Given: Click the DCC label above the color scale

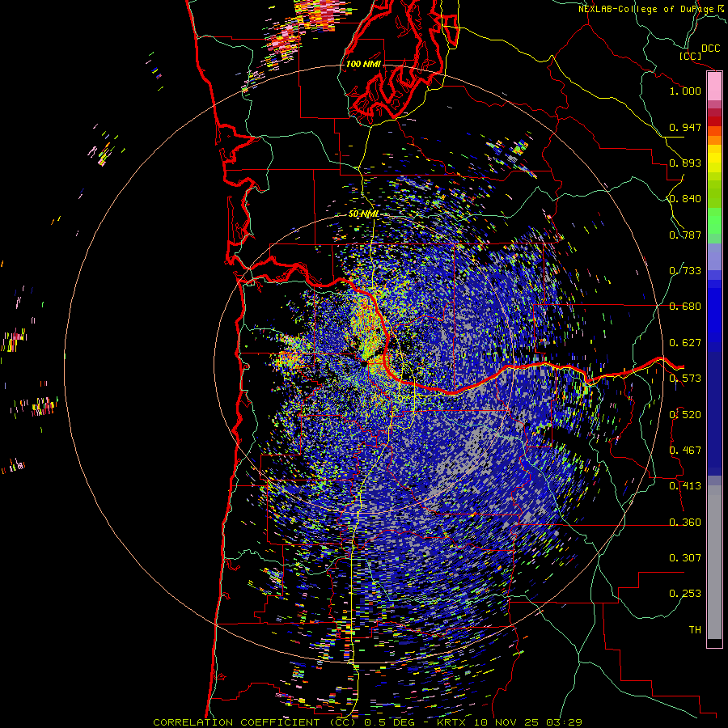Looking at the screenshot, I should pyautogui.click(x=710, y=49).
